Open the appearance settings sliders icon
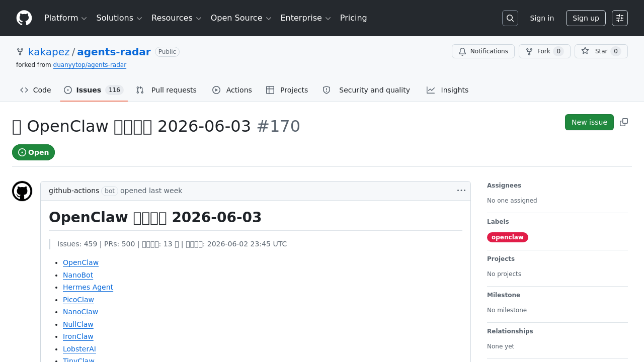The height and width of the screenshot is (362, 644). point(620,18)
